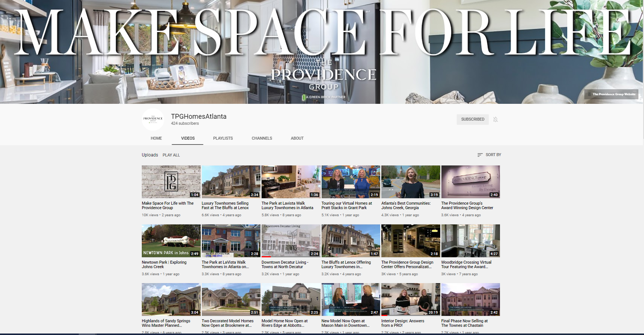Image resolution: width=644 pixels, height=335 pixels.
Task: Open The Providence Group Website banner link
Action: point(611,94)
